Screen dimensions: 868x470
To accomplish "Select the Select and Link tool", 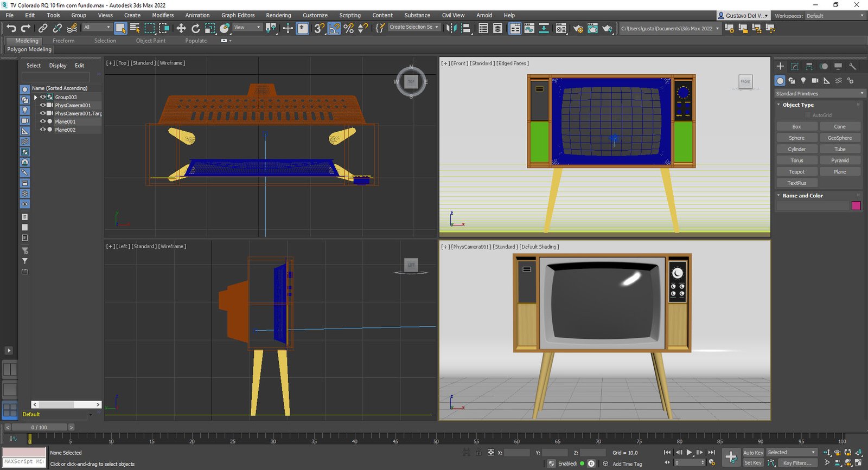I will (x=43, y=28).
